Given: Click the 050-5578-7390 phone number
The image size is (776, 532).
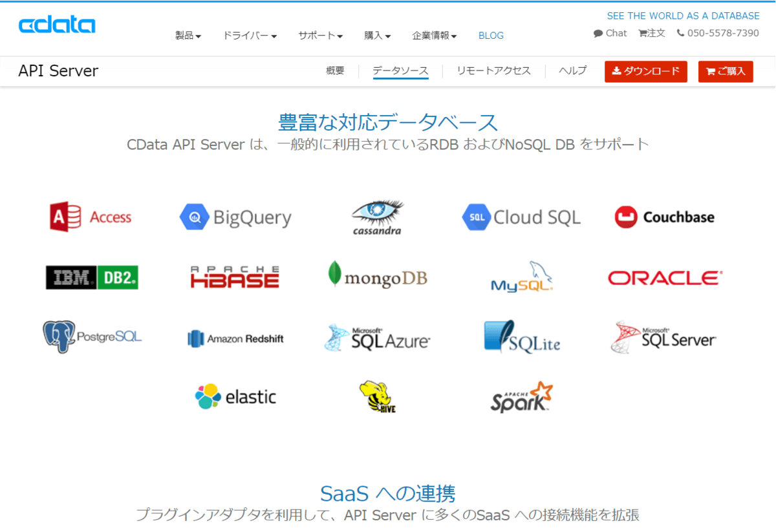Looking at the screenshot, I should click(x=718, y=33).
